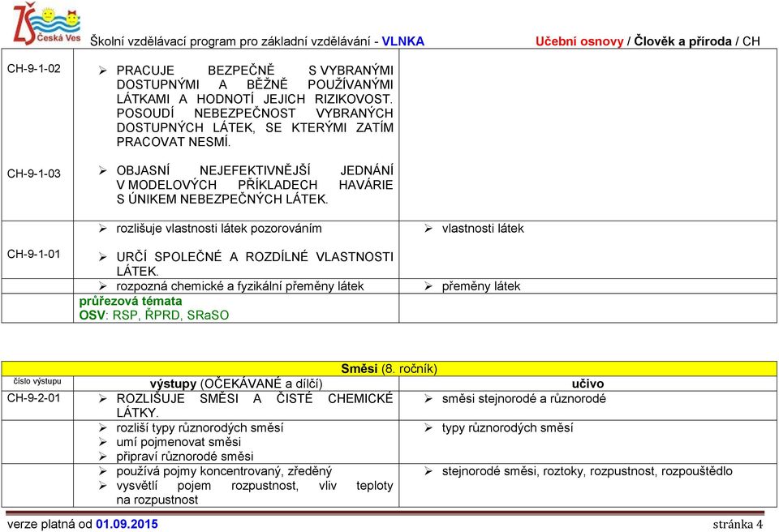The width and height of the screenshot is (779, 532).
Task: Select code cell 'CH-9-1-03'
Action: pos(34,174)
